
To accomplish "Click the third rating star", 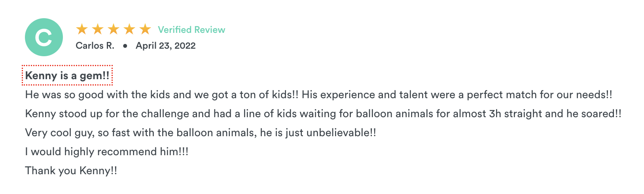I will [114, 29].
